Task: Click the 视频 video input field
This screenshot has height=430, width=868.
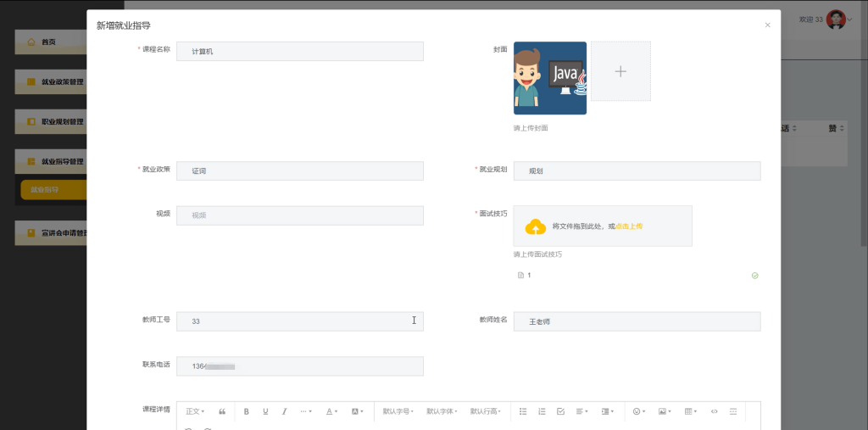Action: point(300,215)
